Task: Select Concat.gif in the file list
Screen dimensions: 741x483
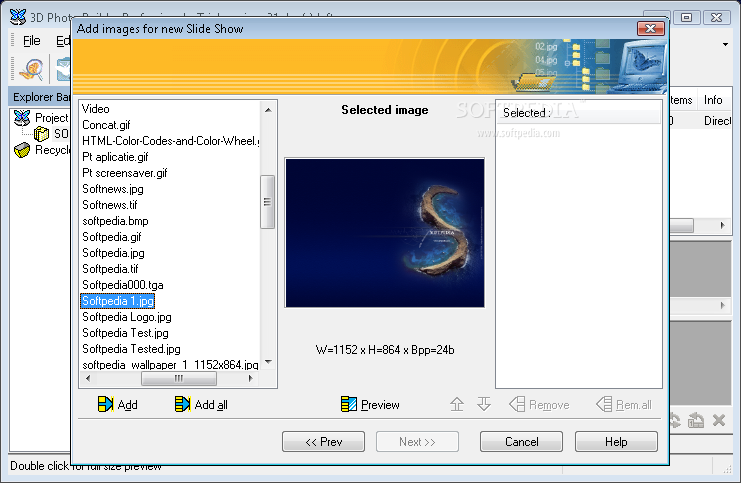Action: click(x=106, y=125)
